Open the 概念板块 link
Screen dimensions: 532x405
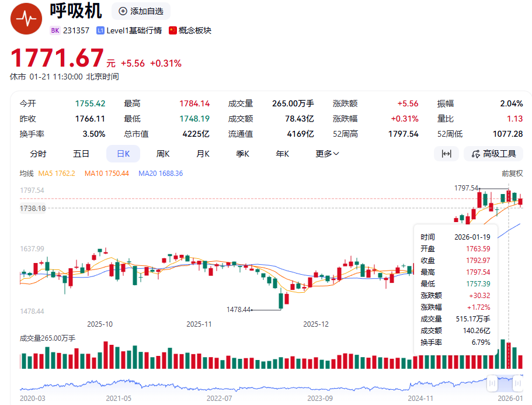pyautogui.click(x=194, y=30)
